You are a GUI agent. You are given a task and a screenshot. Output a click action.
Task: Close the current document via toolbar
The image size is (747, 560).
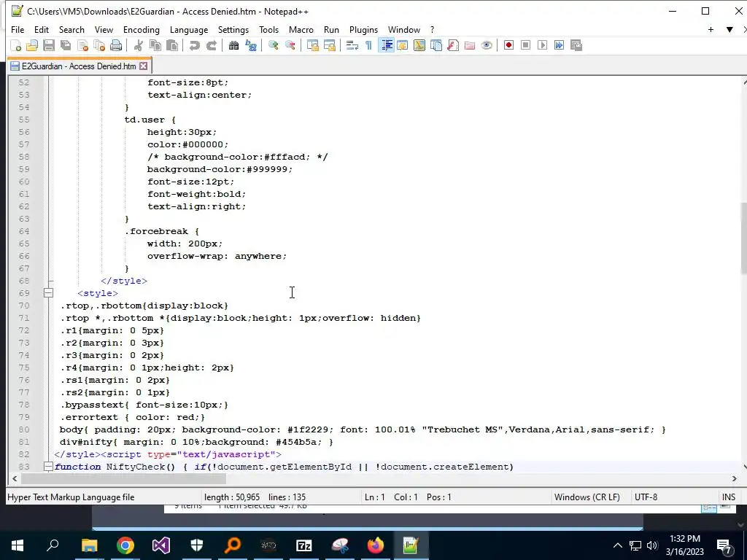82,45
